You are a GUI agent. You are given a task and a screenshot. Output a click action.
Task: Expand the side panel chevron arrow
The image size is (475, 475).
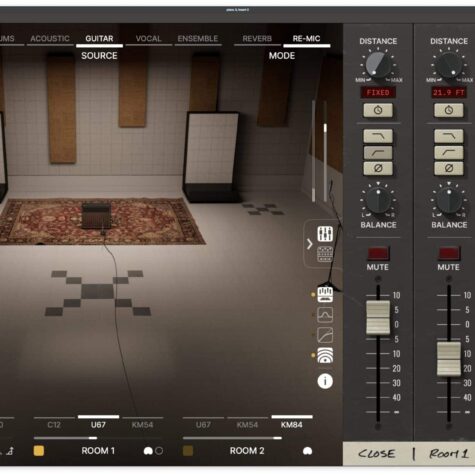tap(310, 244)
